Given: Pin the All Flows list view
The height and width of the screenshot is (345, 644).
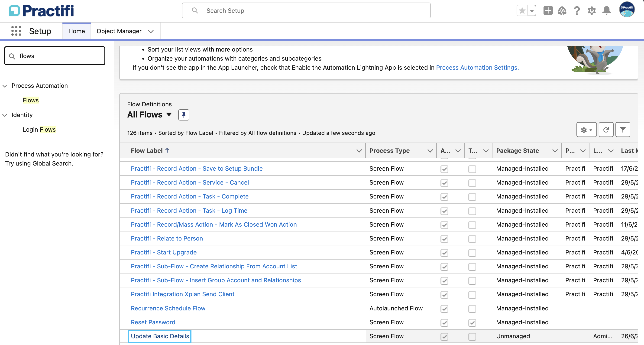Looking at the screenshot, I should (x=184, y=115).
